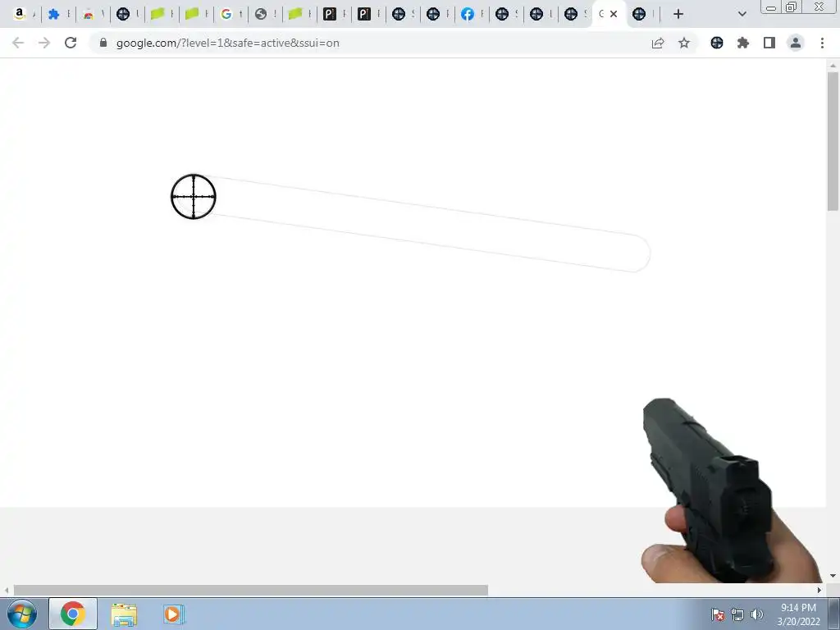Viewport: 840px width, 630px height.
Task: Open the Extensions puzzle menu
Action: [743, 43]
